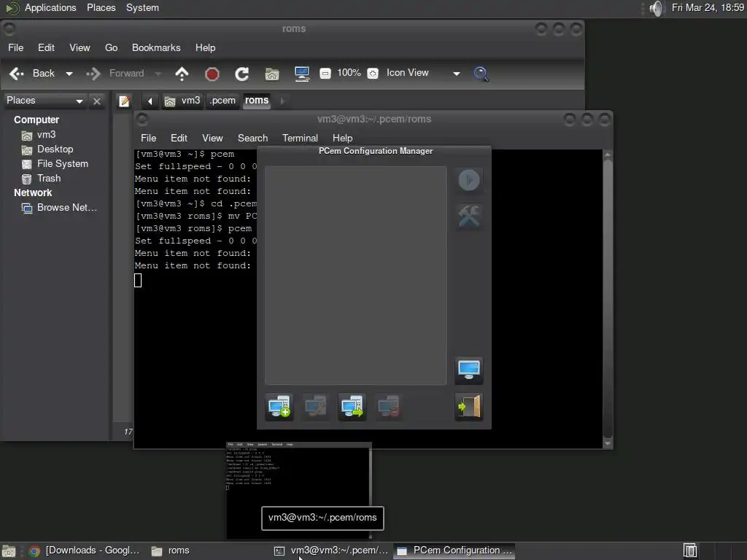Switch to PCem Configuration taskbar window
This screenshot has height=560, width=747.
(455, 551)
